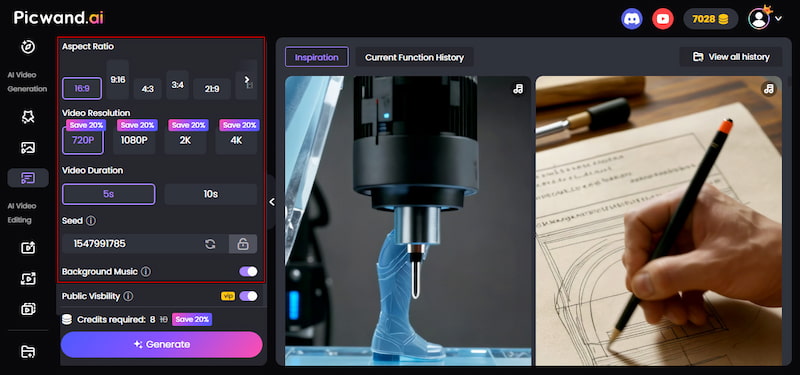This screenshot has width=800, height=375.
Task: Select 720P video resolution
Action: click(83, 140)
